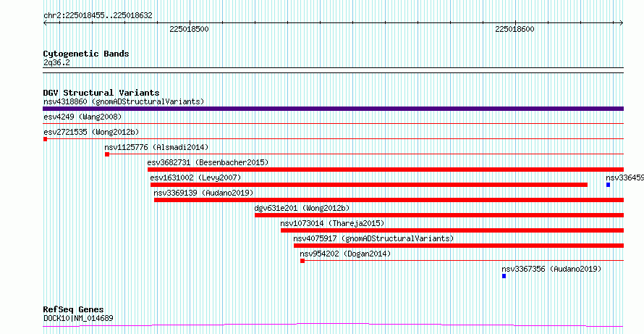The image size is (644, 334).
Task: Click the blue square marker of nsv3367356
Action: 504,276
